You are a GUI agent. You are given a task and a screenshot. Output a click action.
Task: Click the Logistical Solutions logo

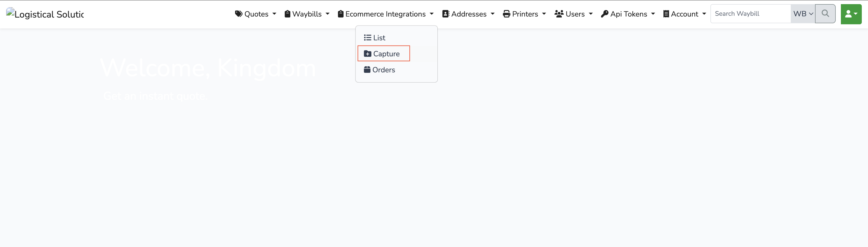click(45, 14)
